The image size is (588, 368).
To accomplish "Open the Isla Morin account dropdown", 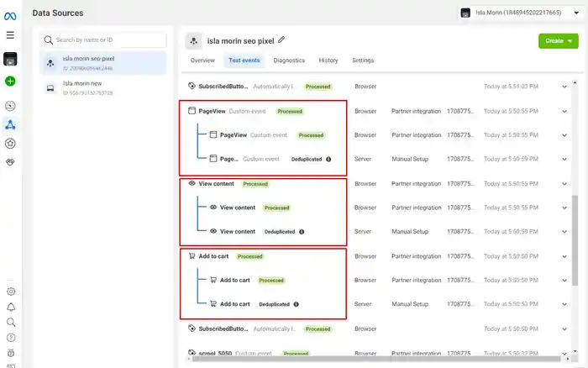I will (x=520, y=13).
